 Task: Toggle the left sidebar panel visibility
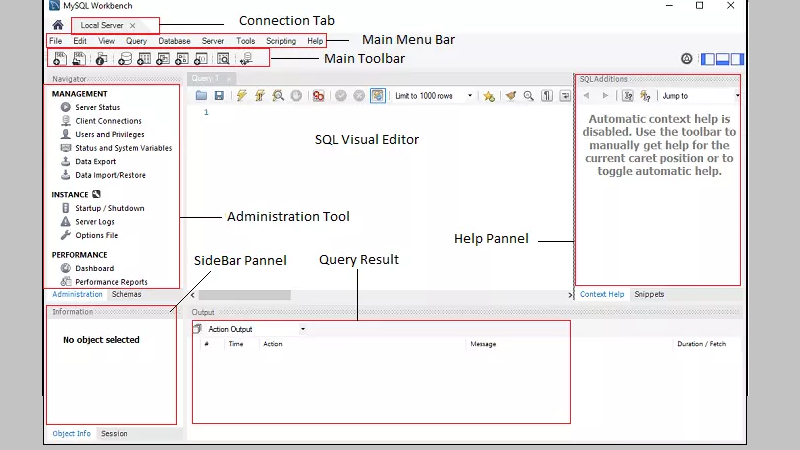click(708, 59)
